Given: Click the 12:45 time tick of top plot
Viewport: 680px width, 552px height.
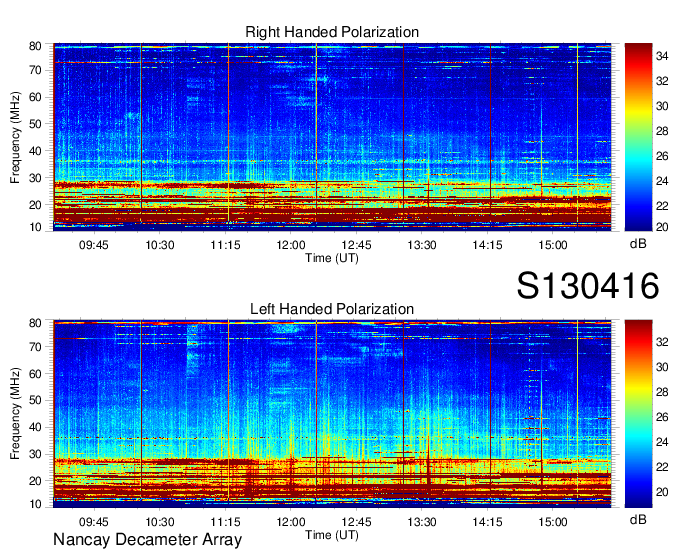Looking at the screenshot, I should pyautogui.click(x=356, y=245).
